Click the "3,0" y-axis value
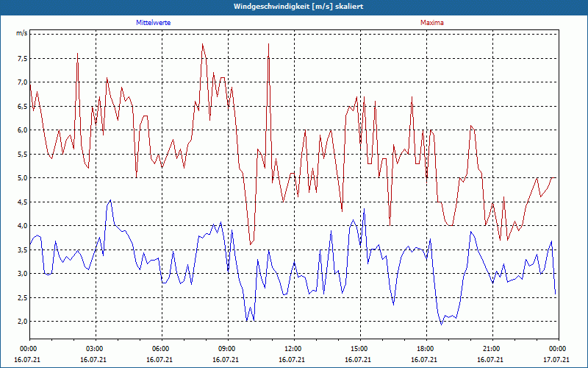 [23, 273]
